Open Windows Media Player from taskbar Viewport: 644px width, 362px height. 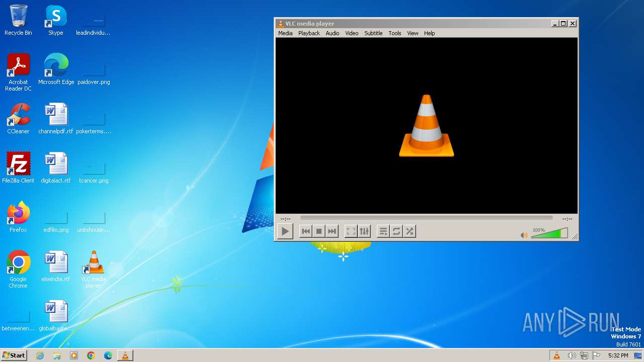coord(74,355)
